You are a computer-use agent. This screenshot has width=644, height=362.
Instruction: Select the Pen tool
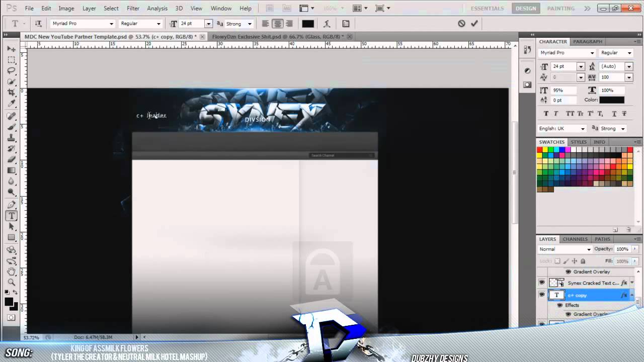[11, 205]
